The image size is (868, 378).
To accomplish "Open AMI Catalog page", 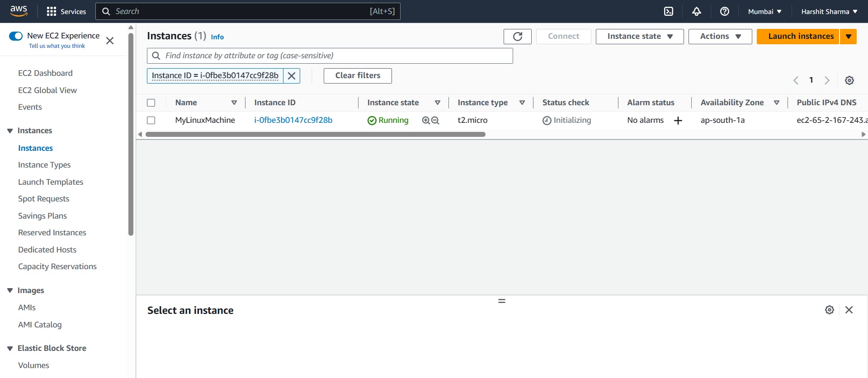I will tap(40, 325).
